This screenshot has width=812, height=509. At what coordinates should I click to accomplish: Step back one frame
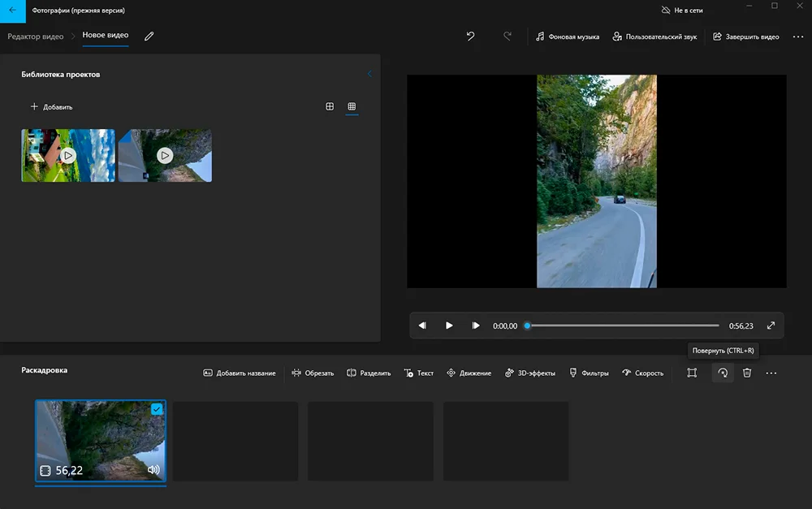pos(422,326)
